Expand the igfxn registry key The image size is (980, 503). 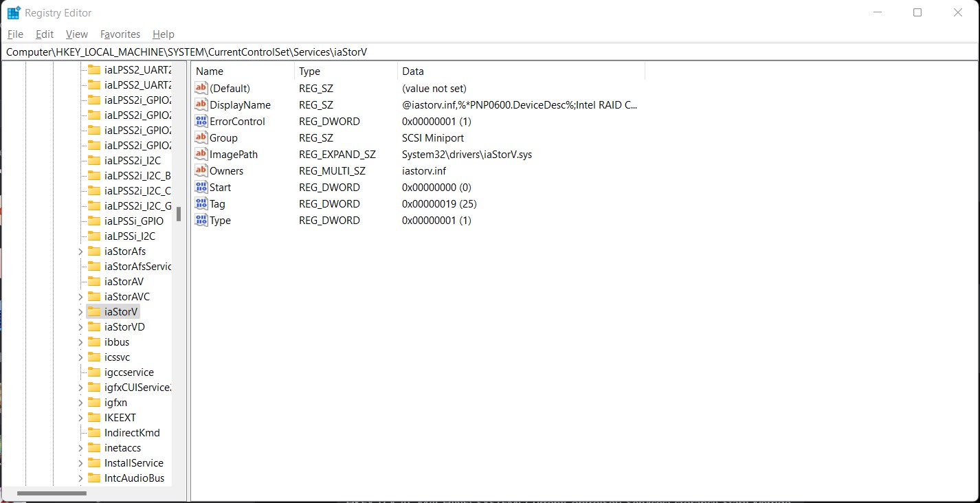[x=80, y=403]
